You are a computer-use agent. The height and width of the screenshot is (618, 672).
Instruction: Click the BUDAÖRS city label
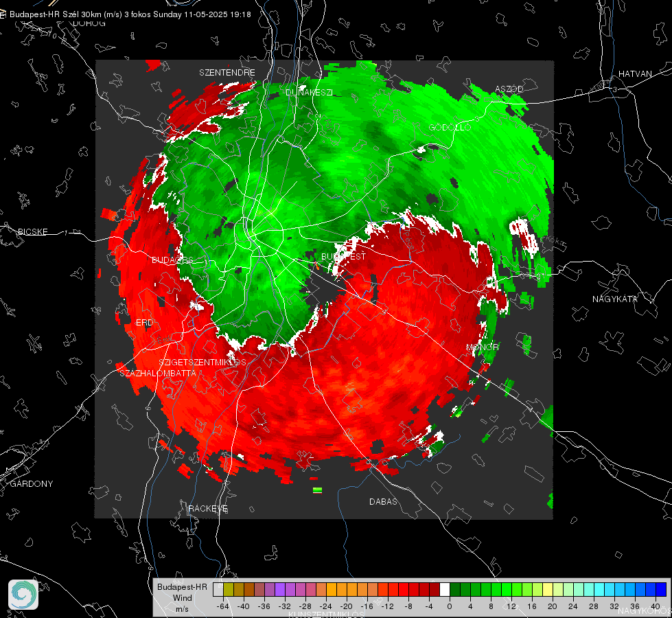click(x=172, y=260)
